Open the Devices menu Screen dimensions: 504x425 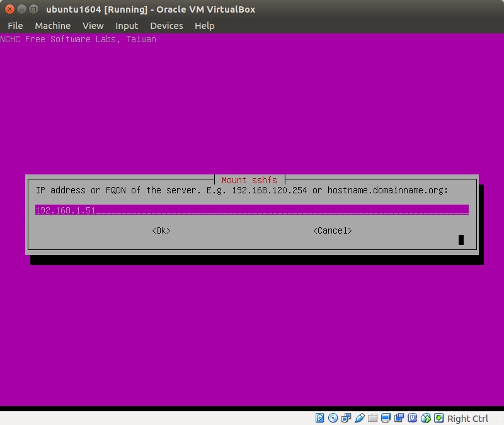(166, 26)
